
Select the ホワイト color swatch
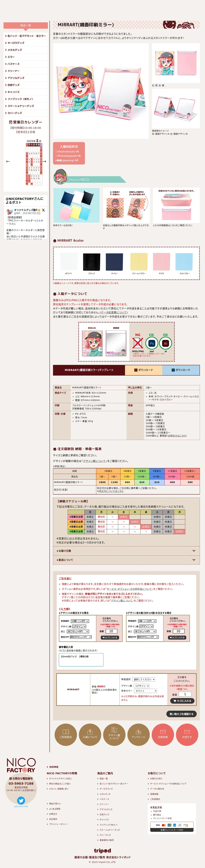pos(68,262)
